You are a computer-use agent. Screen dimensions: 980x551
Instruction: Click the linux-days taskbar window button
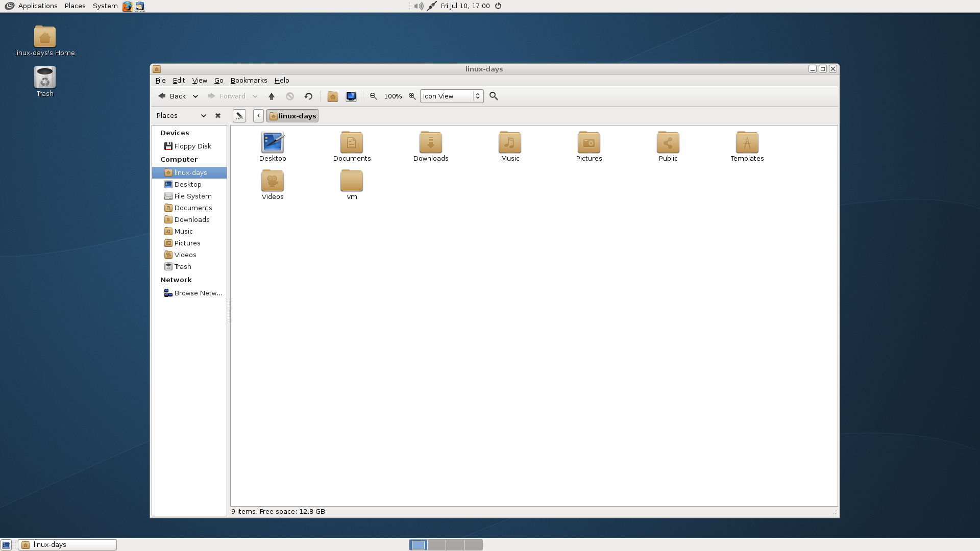coord(67,545)
